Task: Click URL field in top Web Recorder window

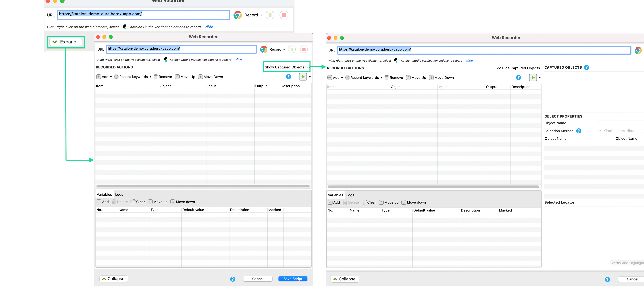Action: 143,15
